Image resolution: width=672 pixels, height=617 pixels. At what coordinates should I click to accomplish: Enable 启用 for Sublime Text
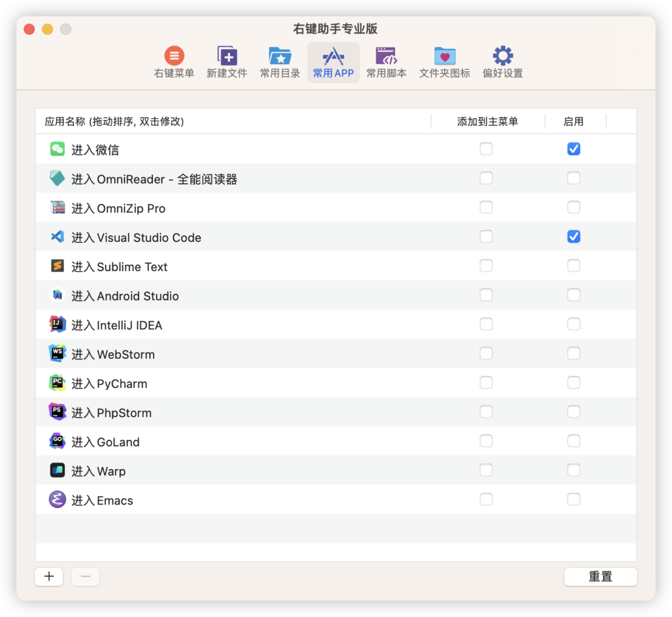[573, 266]
